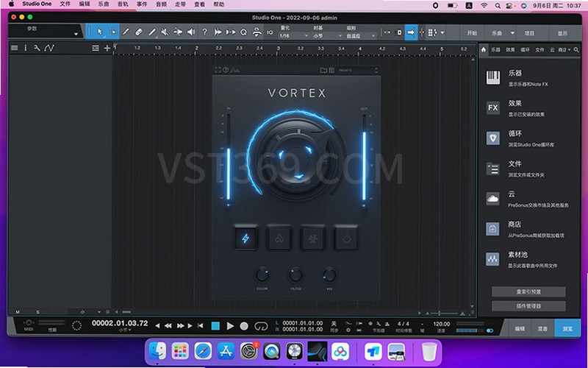Open Instruments 乐器 in browser home
This screenshot has width=588, height=368.
(528, 78)
